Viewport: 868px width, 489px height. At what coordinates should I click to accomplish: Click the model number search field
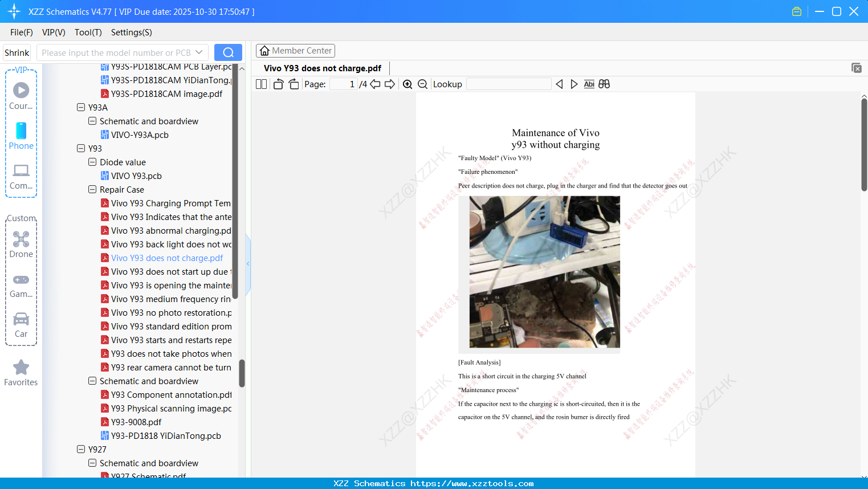point(116,52)
